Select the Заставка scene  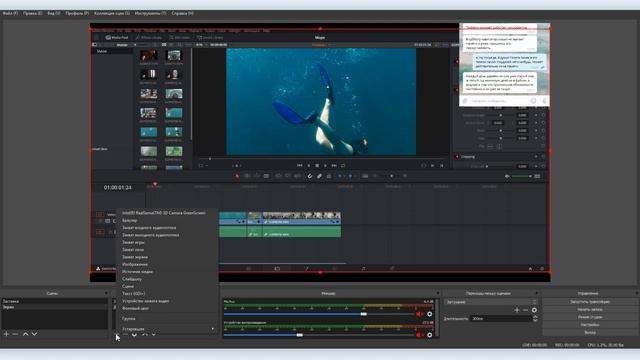tap(54, 301)
